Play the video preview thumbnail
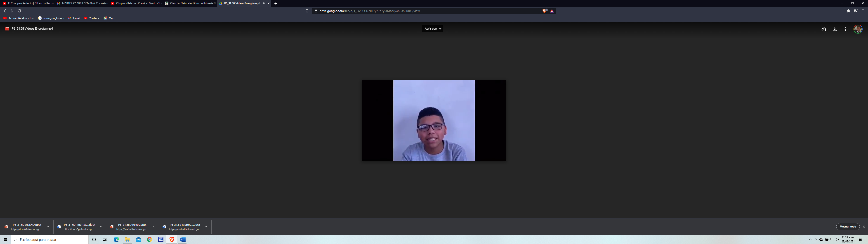 click(434, 120)
